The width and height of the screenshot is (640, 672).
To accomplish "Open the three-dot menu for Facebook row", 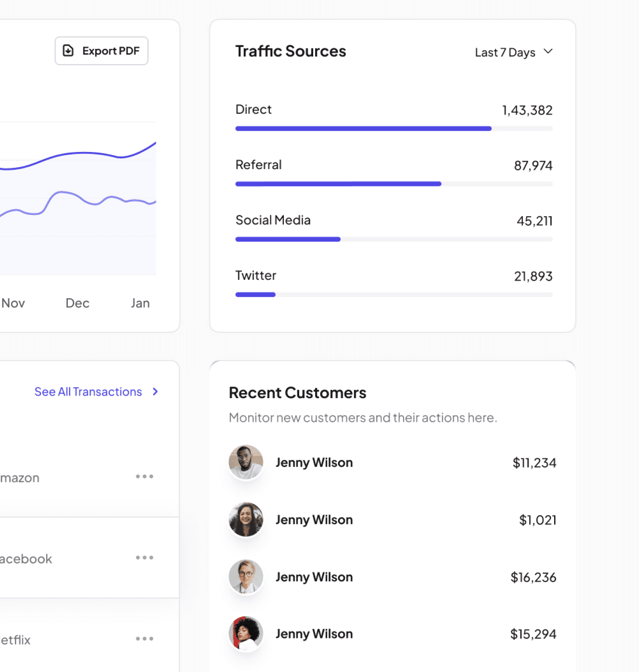I will click(144, 557).
